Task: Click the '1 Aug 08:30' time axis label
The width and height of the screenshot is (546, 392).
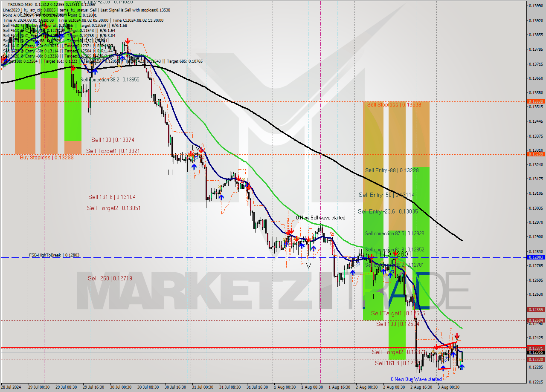Action: (311, 387)
